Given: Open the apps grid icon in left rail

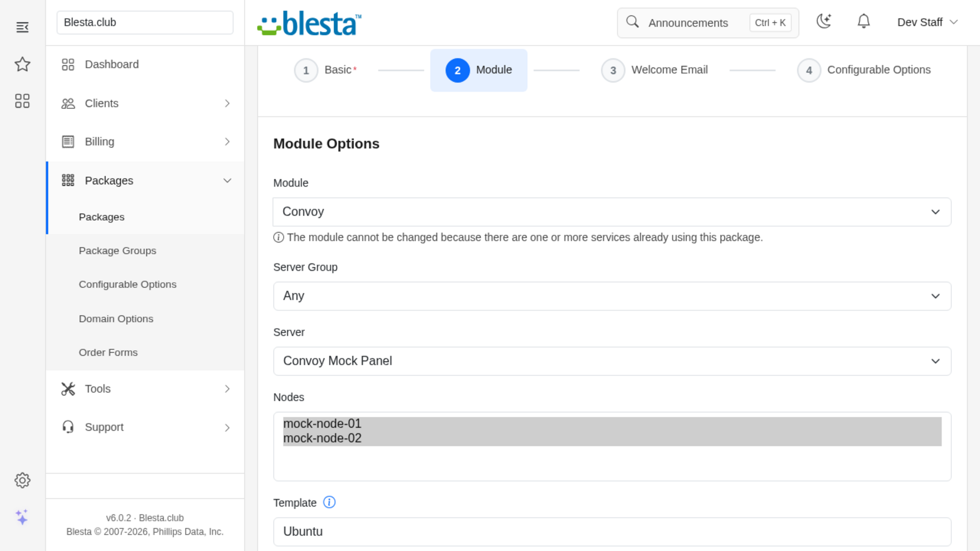Looking at the screenshot, I should point(22,101).
